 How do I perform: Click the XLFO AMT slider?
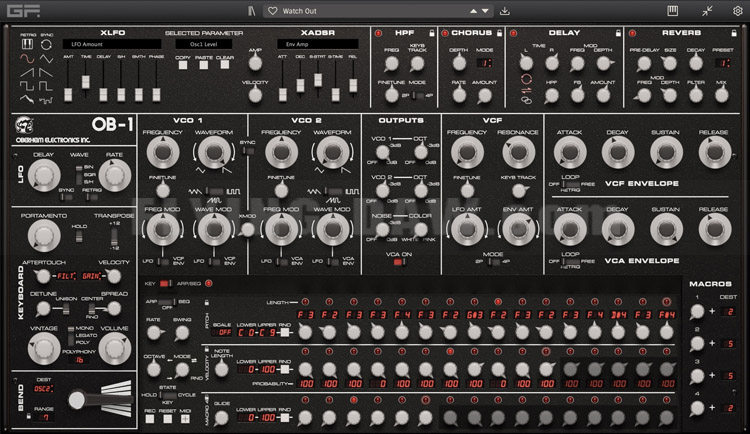point(68,95)
